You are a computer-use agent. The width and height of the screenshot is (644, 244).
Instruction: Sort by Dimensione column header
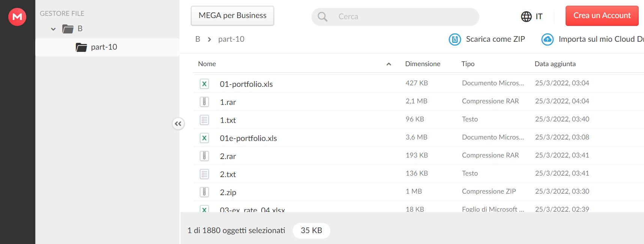(x=423, y=64)
